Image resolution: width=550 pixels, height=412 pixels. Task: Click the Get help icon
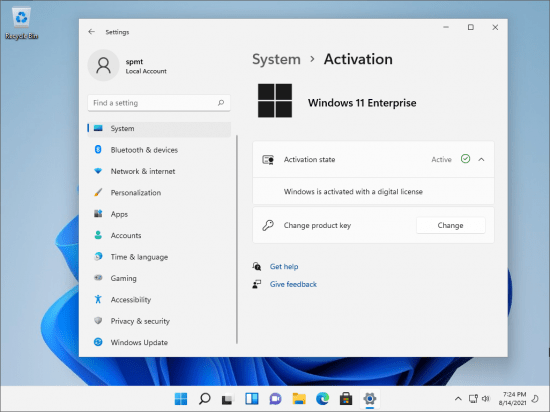click(x=257, y=266)
